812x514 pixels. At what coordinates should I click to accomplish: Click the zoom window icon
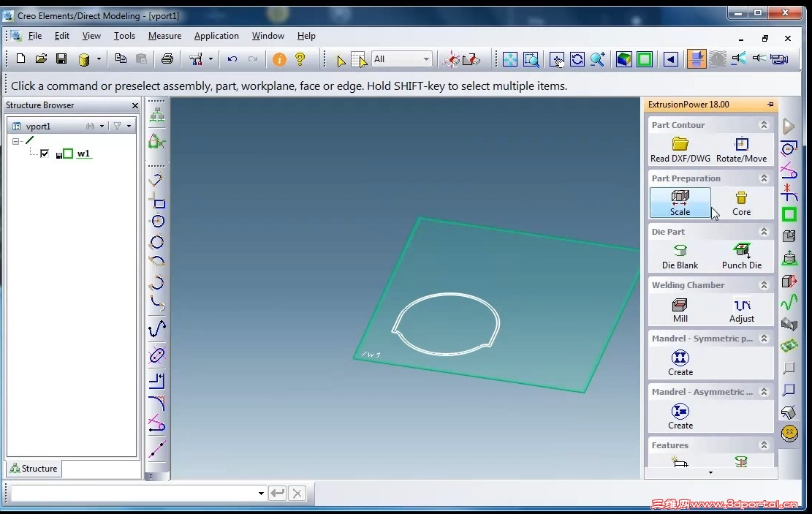[x=531, y=59]
